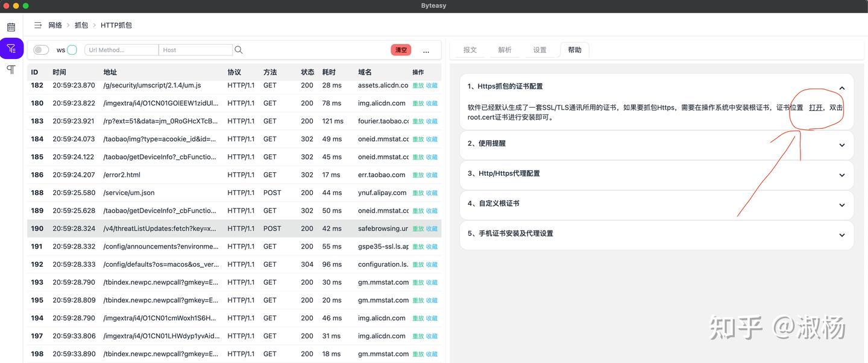This screenshot has height=363, width=868.
Task: Click the 域名 column header
Action: point(365,72)
